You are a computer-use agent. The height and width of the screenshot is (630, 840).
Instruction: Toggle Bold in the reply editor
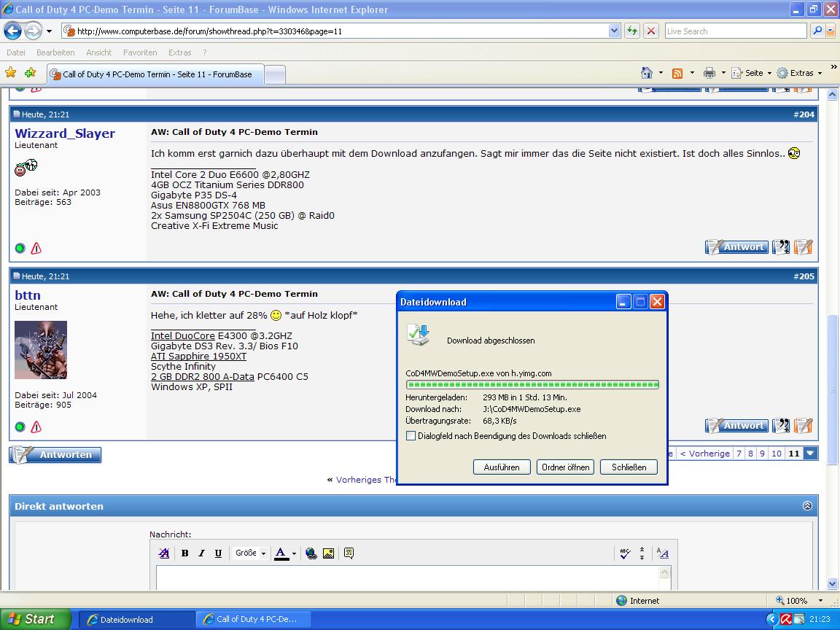[x=184, y=553]
